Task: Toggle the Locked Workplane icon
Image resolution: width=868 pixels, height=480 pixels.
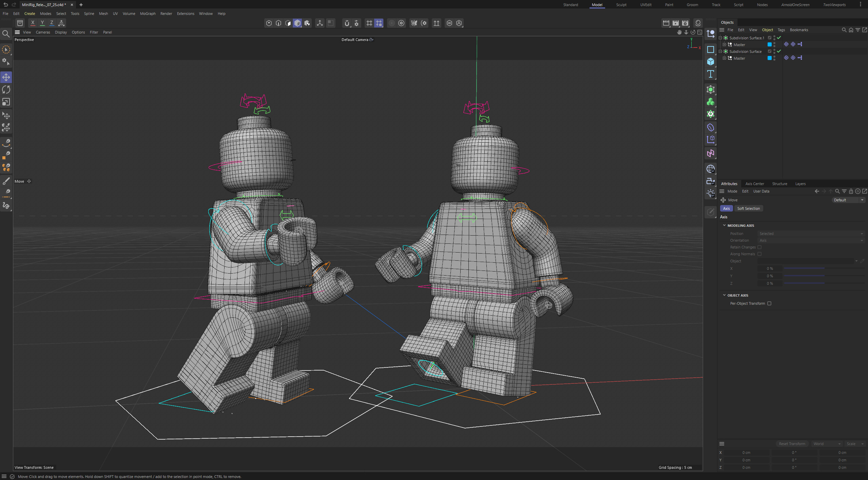Action: [379, 23]
